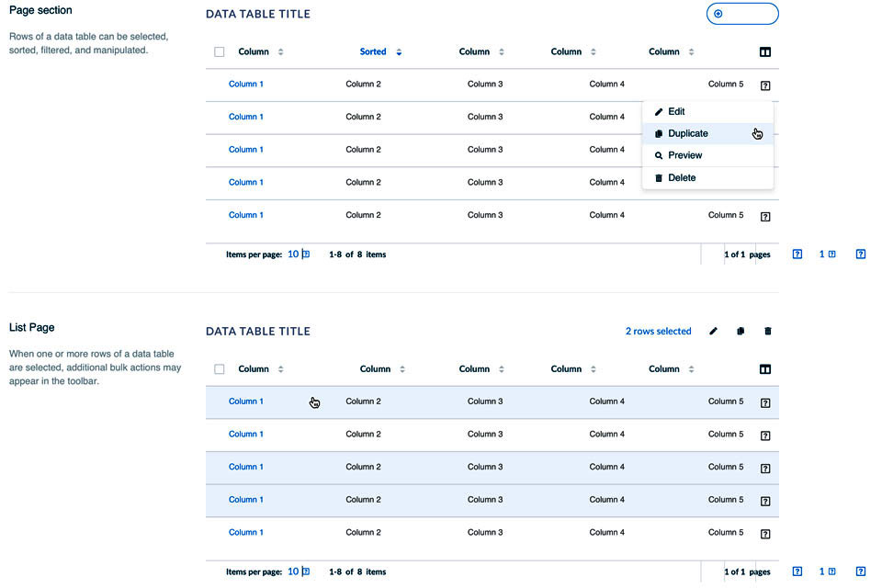Screen dimensions: 882x588
Task: Open column layout icon in Page section table
Action: (765, 52)
